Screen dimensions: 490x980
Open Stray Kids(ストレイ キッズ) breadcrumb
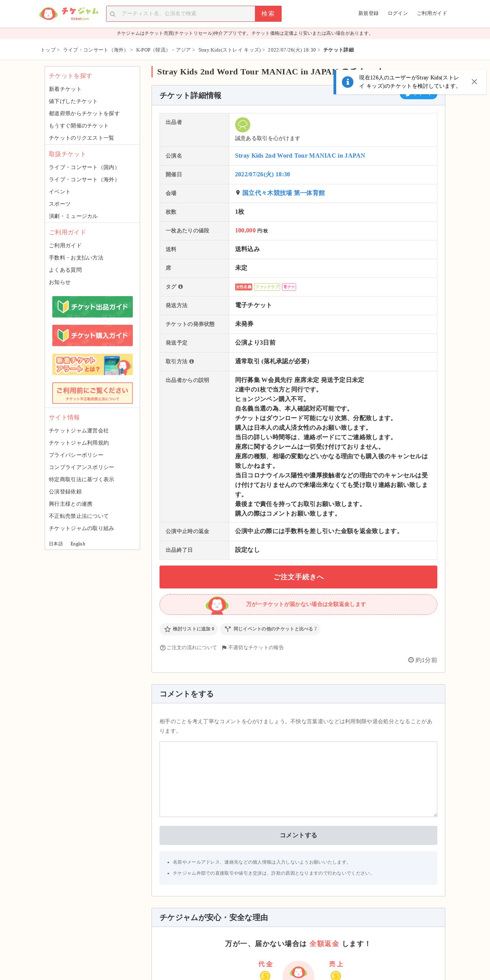pyautogui.click(x=229, y=50)
